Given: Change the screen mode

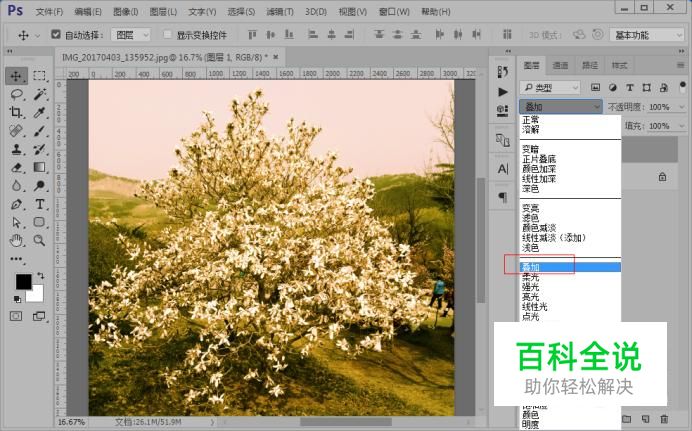Looking at the screenshot, I should tap(39, 316).
